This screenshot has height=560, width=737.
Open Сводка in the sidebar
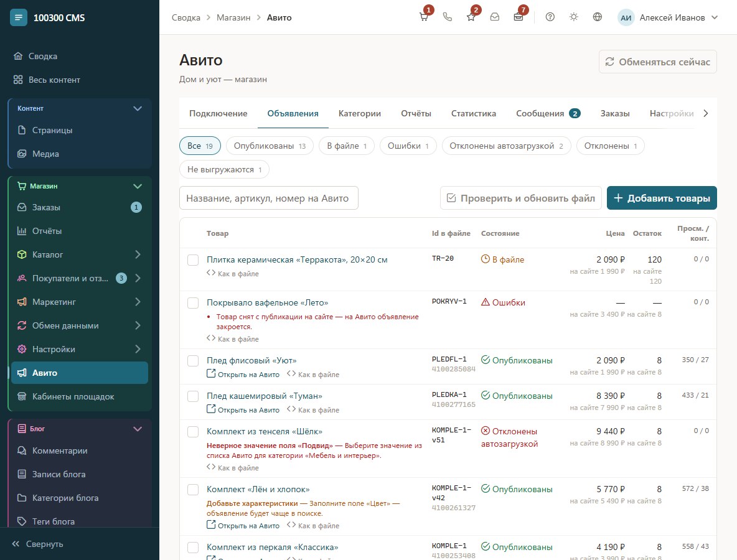[x=80, y=56]
